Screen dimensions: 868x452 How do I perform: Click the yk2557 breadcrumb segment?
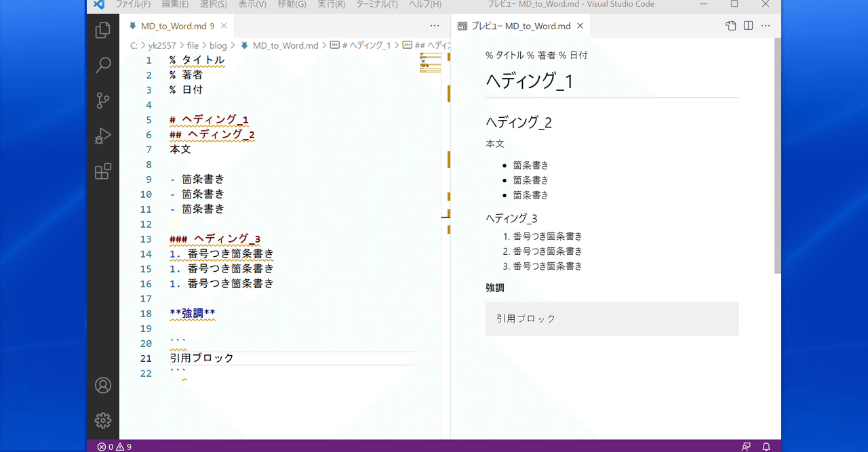pyautogui.click(x=162, y=45)
